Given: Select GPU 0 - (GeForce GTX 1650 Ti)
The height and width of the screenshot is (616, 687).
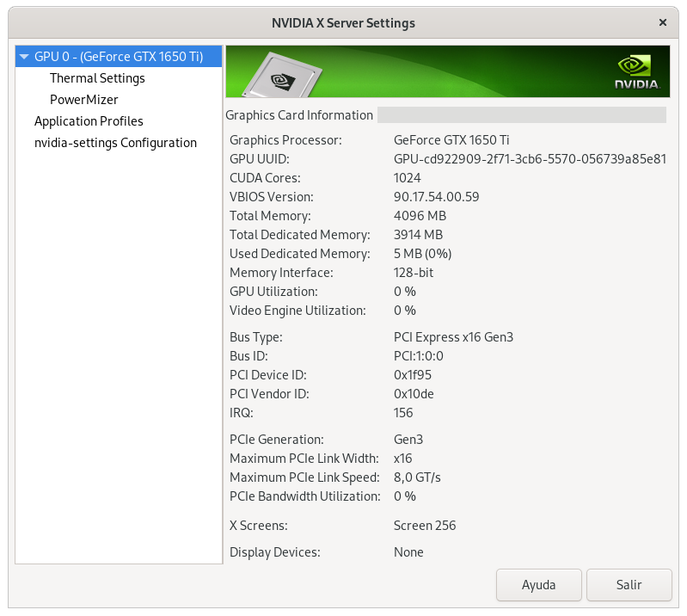Looking at the screenshot, I should (119, 57).
